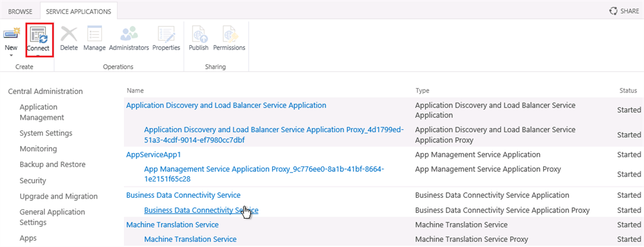644x247 pixels.
Task: Switch to the BROWSE tab
Action: point(21,11)
